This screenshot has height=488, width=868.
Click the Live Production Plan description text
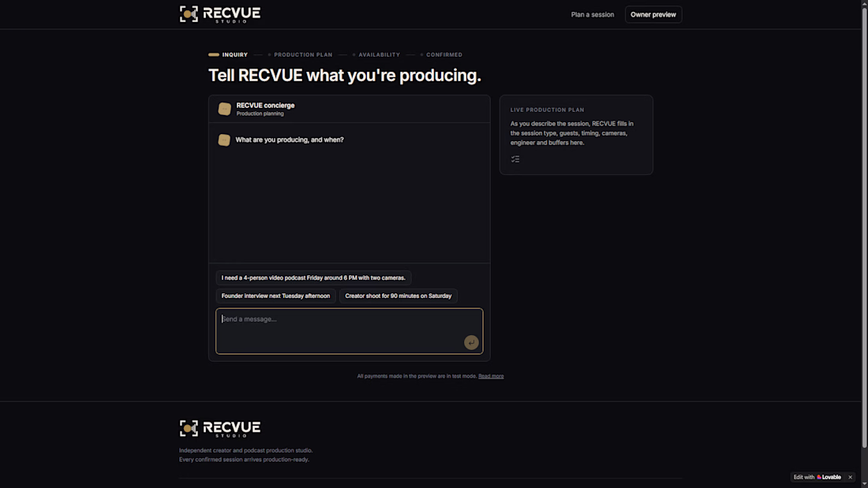[x=572, y=133]
